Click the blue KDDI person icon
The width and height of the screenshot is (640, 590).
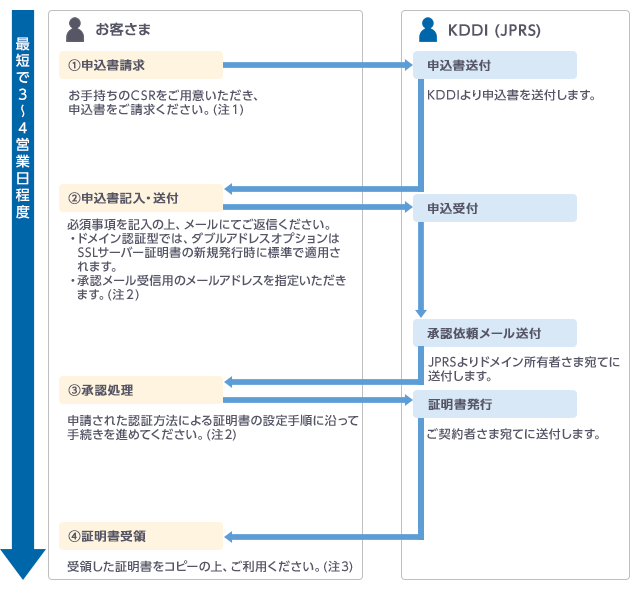click(x=428, y=30)
